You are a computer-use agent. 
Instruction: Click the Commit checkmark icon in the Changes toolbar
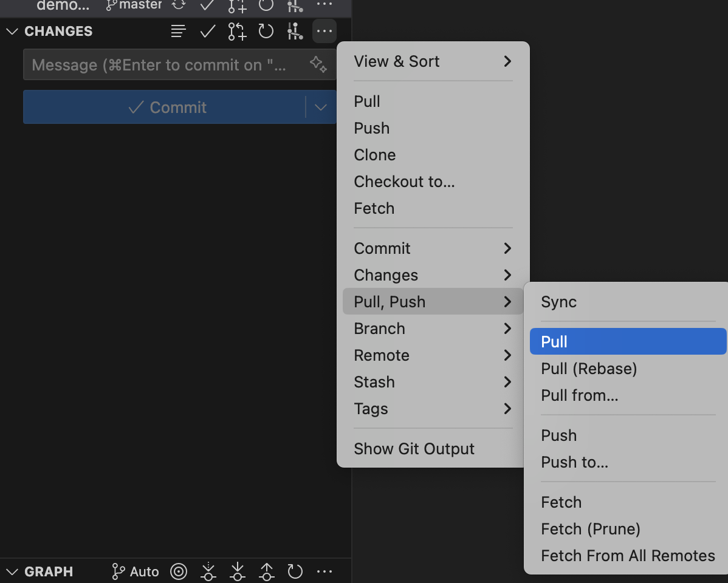click(207, 31)
